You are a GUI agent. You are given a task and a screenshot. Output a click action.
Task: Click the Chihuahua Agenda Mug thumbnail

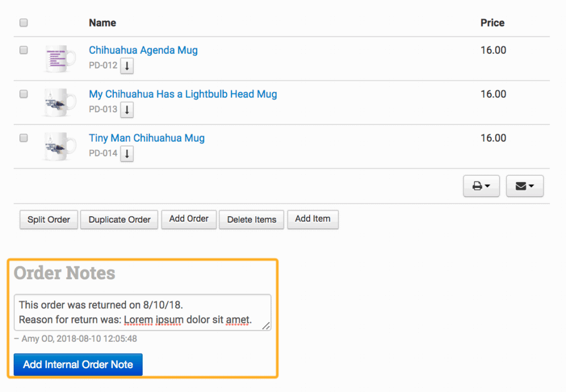59,58
